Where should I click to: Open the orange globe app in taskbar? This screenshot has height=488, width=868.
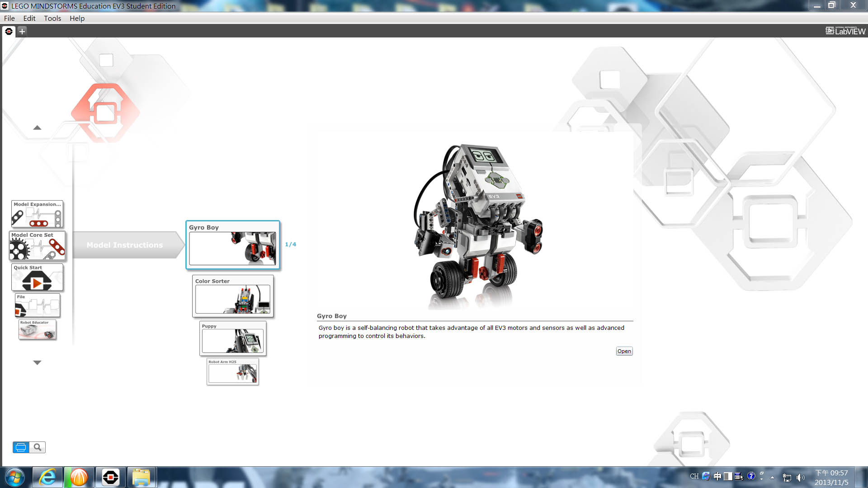tap(79, 477)
